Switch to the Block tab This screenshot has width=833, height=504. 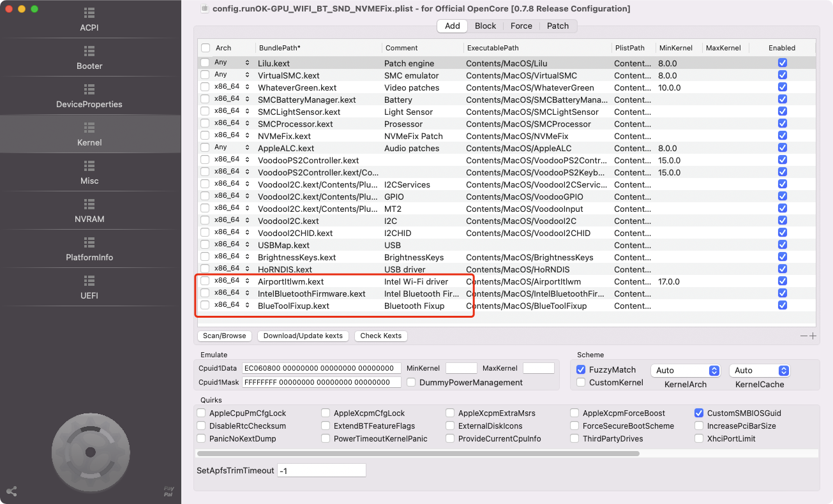pyautogui.click(x=485, y=26)
